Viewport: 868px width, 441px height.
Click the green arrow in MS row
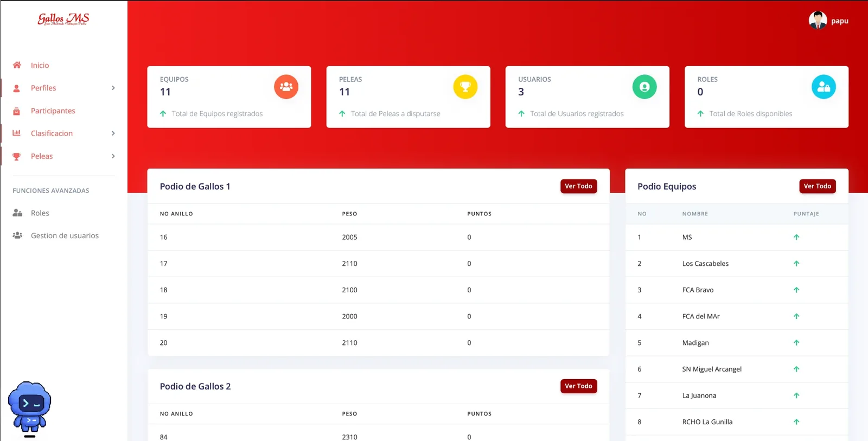click(796, 237)
